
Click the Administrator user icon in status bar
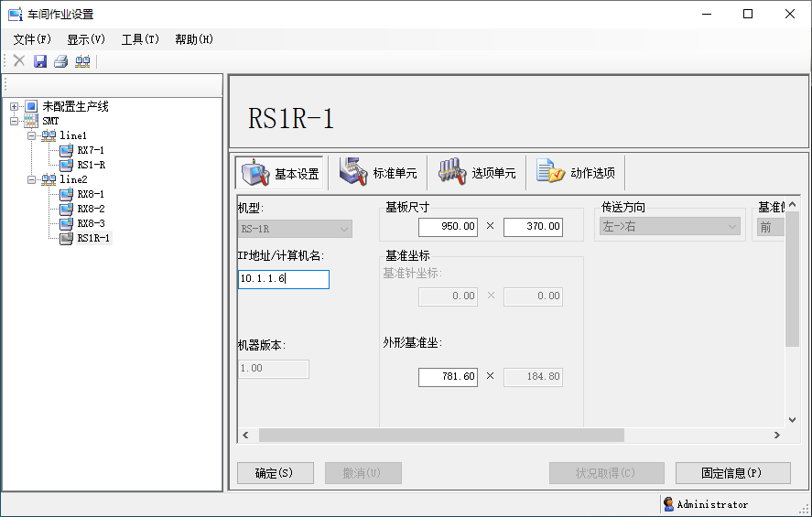(668, 504)
